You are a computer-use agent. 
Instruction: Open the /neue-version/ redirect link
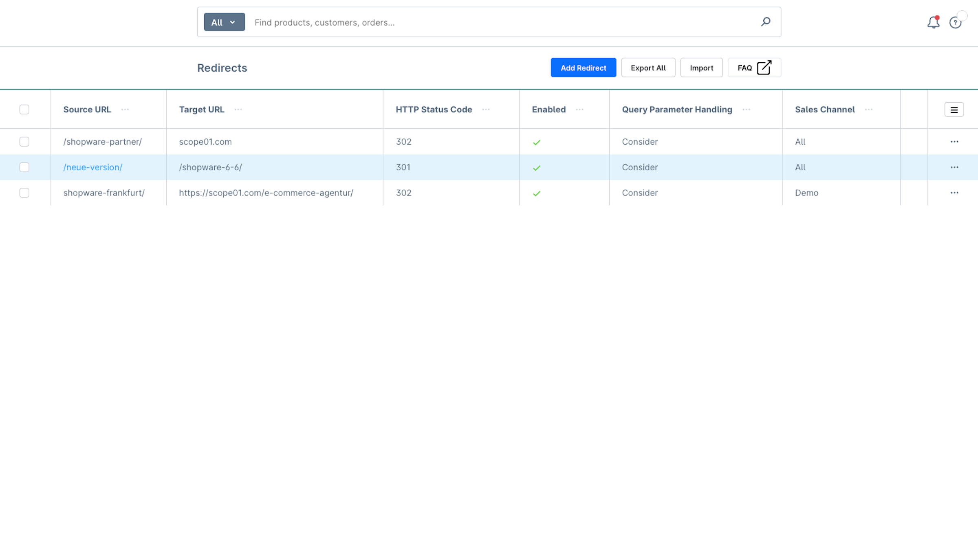coord(93,167)
